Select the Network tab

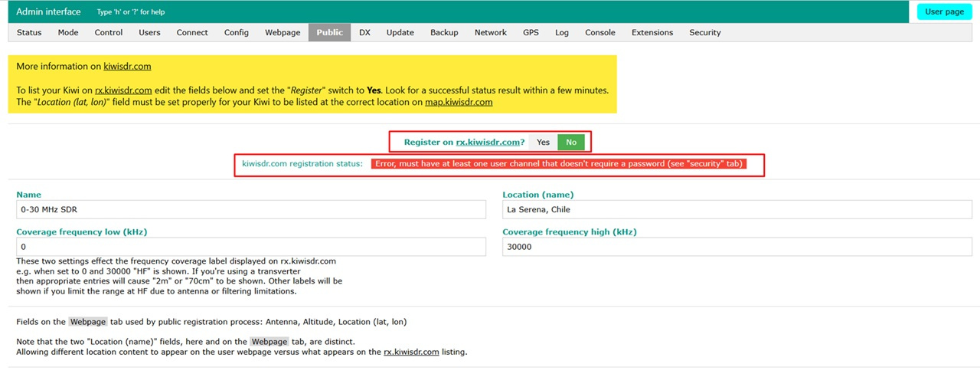pyautogui.click(x=490, y=32)
